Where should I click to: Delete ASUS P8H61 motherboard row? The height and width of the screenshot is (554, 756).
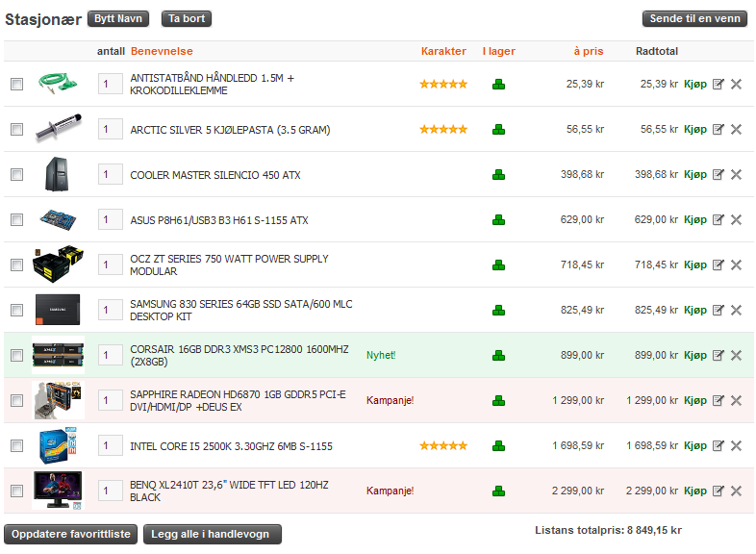tap(736, 220)
